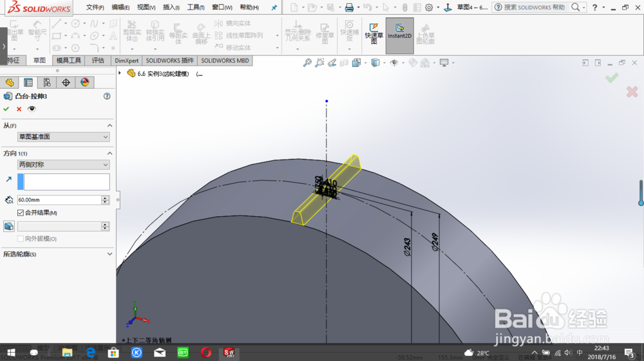Click Zoom to Fit icon in view toolbar
Viewport: 644px width, 361px height.
[307, 63]
